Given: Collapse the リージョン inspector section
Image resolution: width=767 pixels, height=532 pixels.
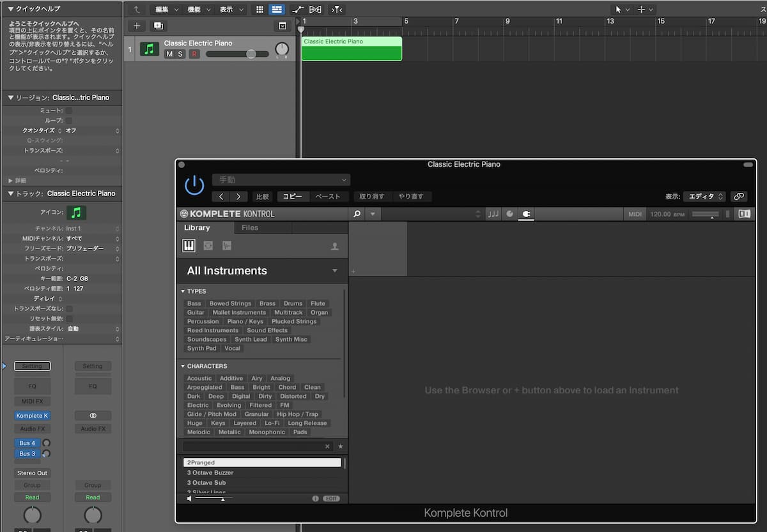Looking at the screenshot, I should (x=10, y=98).
